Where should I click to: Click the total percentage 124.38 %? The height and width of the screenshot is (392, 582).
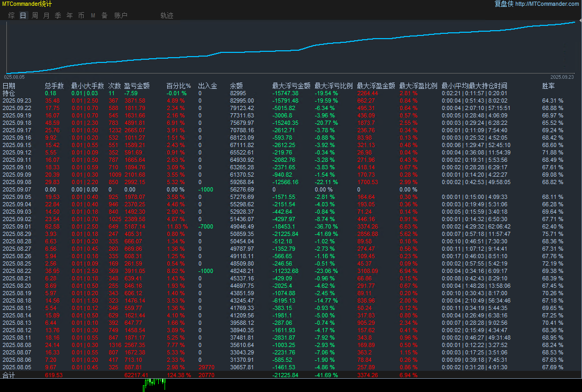click(x=179, y=375)
